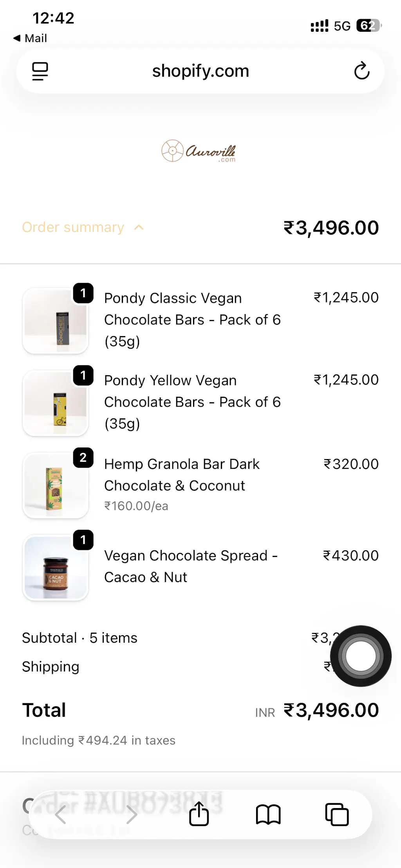Viewport: 401px width, 868px height.
Task: Return to Mail app via back link
Action: (30, 38)
